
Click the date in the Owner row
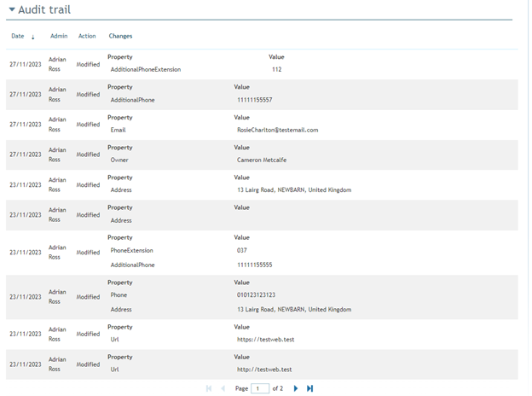(25, 154)
